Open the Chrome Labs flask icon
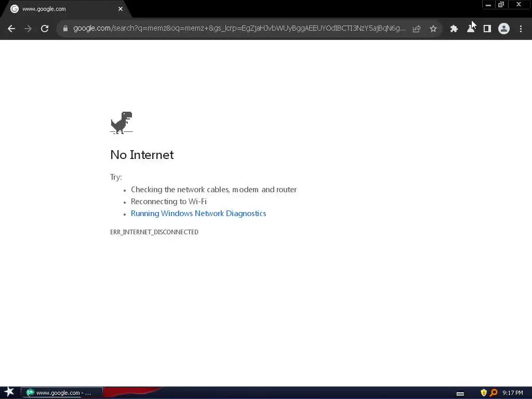532x399 pixels. [471, 29]
